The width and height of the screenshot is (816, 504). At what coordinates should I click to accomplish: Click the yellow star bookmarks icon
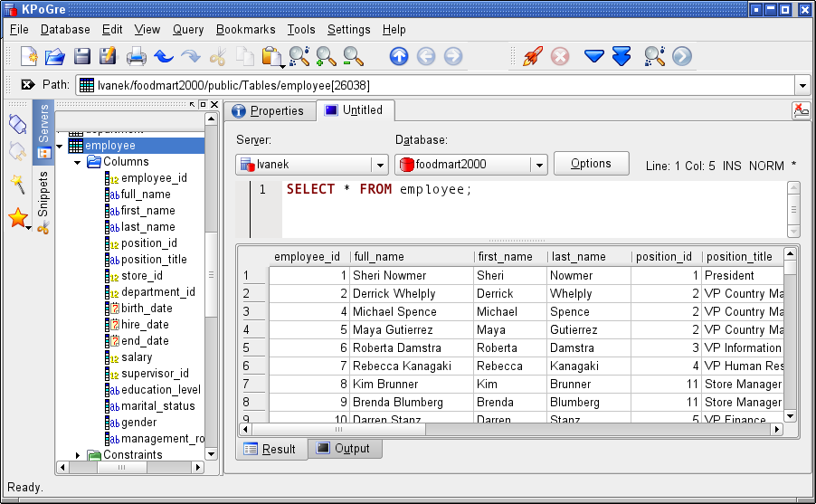coord(17,218)
